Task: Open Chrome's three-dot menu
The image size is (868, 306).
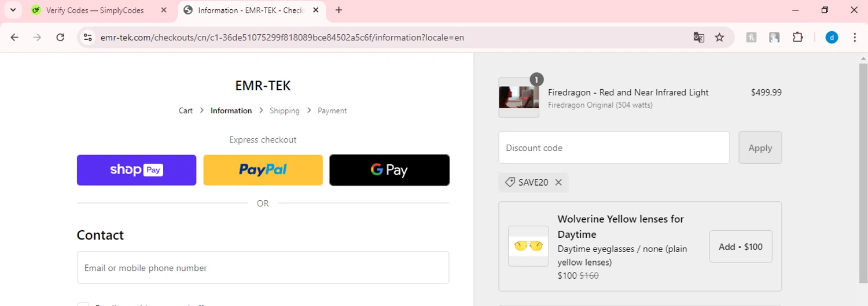Action: [855, 38]
